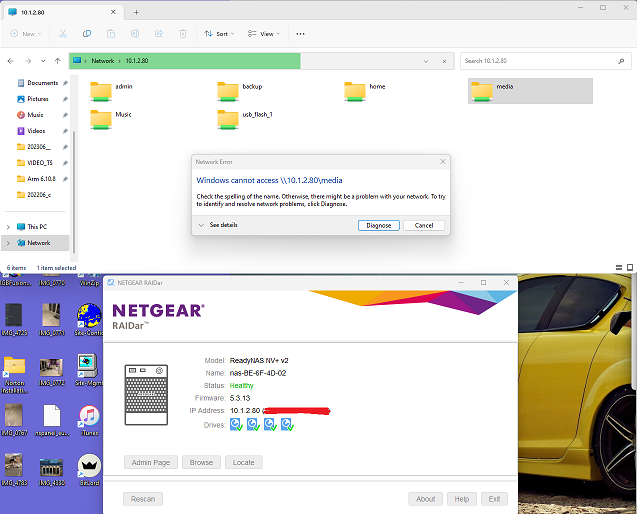The width and height of the screenshot is (637, 514).
Task: Open the See more options menu
Action: tap(300, 33)
